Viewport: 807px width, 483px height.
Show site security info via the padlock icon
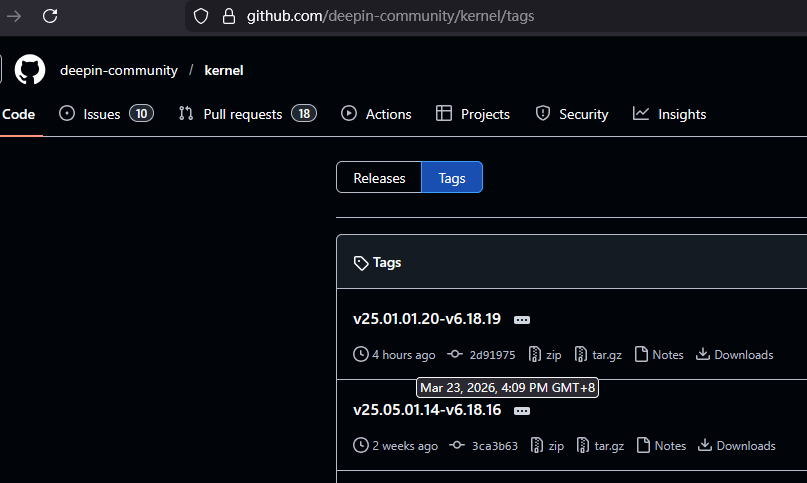point(229,16)
